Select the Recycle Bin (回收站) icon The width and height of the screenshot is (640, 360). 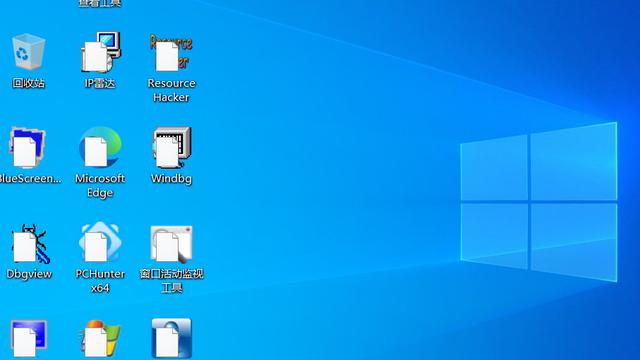pos(28,51)
